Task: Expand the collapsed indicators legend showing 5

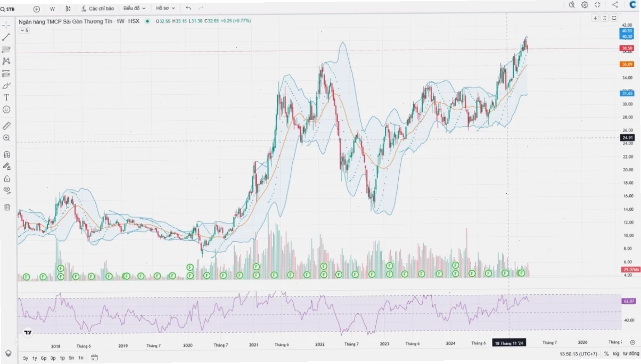Action: pyautogui.click(x=24, y=30)
